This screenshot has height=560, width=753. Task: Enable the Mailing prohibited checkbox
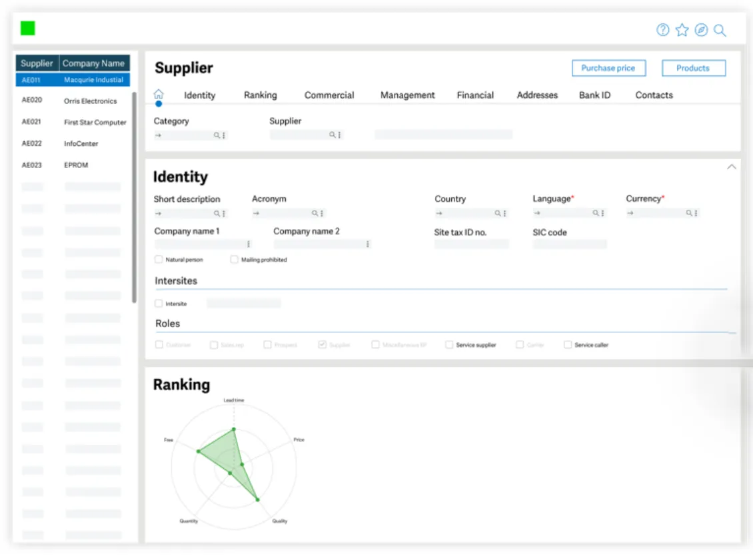[x=234, y=259]
